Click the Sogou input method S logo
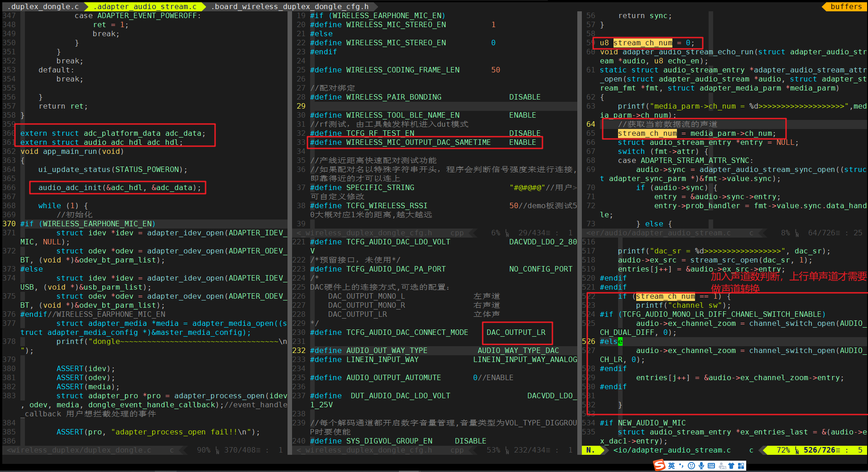The height and width of the screenshot is (472, 868). coord(659,465)
